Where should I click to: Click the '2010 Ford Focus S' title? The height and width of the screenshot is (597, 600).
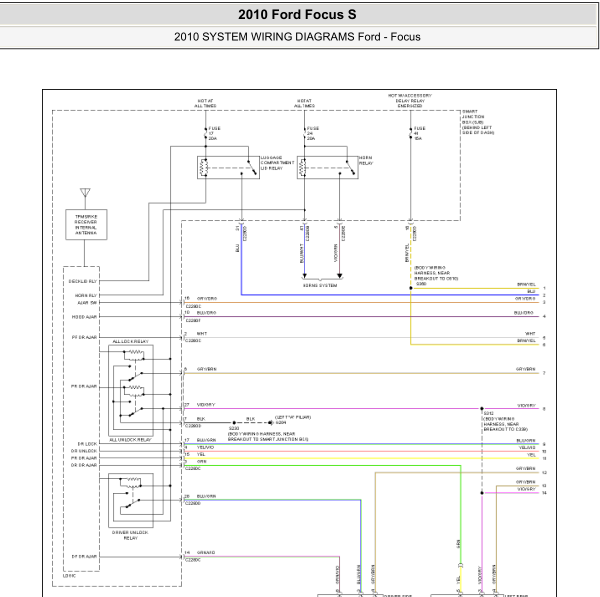point(297,15)
